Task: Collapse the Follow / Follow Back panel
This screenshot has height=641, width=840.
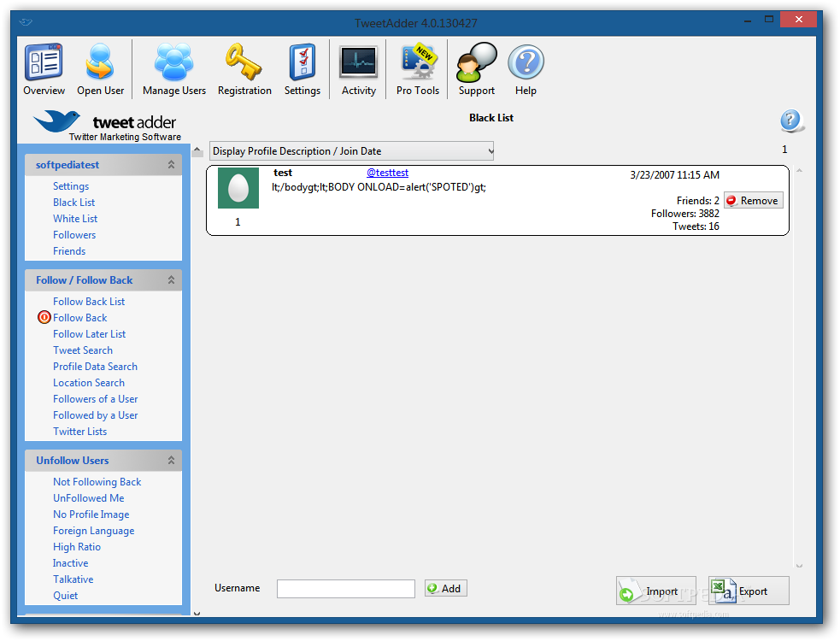Action: [x=171, y=279]
